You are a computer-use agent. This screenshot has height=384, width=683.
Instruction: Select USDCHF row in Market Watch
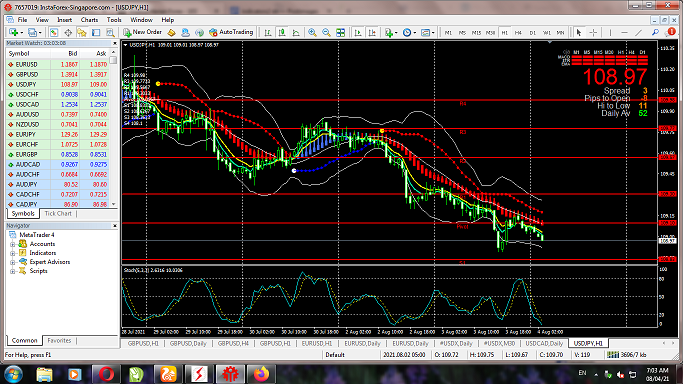[x=57, y=94]
